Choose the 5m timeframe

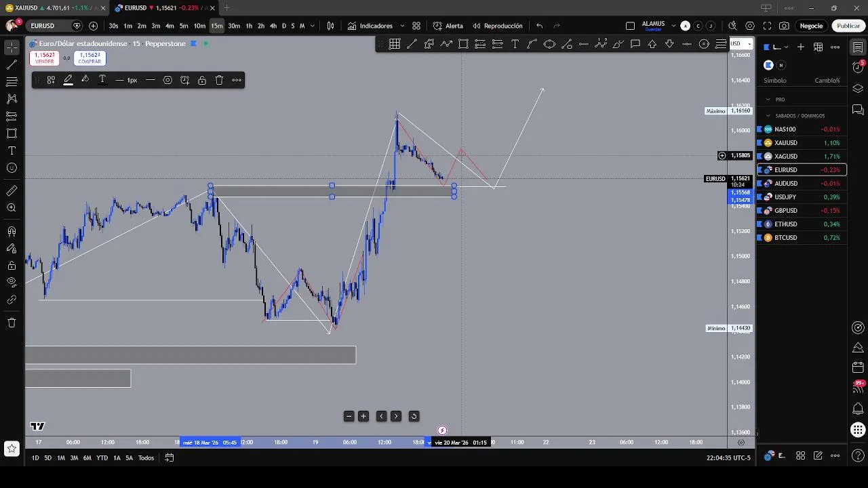[x=184, y=26]
